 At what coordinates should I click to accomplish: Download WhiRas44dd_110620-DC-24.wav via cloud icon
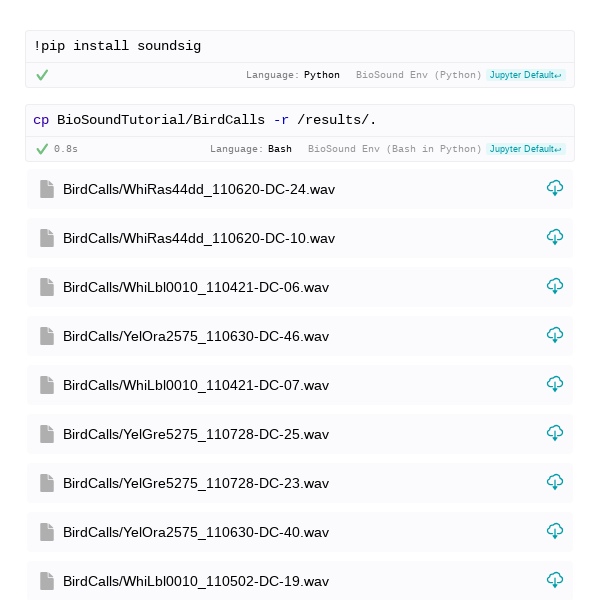554,188
